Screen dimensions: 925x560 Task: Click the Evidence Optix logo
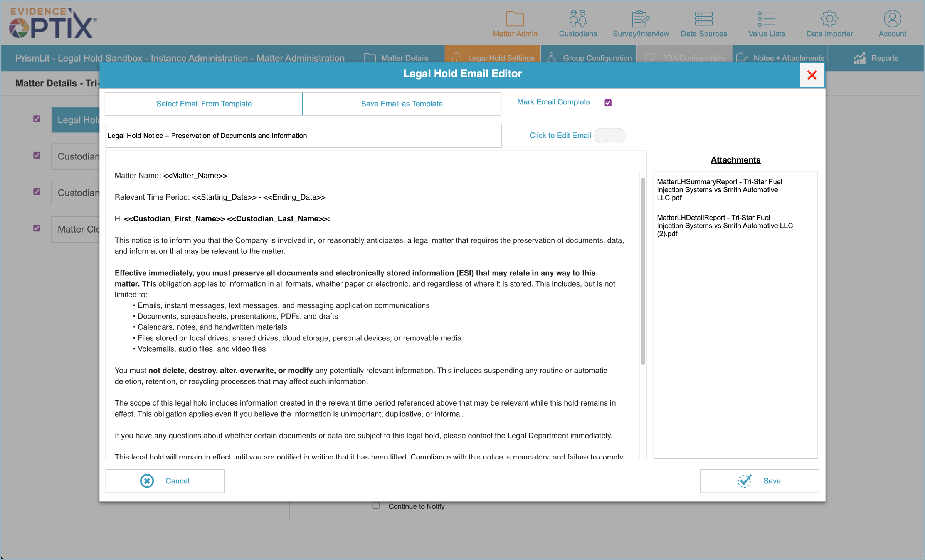53,23
